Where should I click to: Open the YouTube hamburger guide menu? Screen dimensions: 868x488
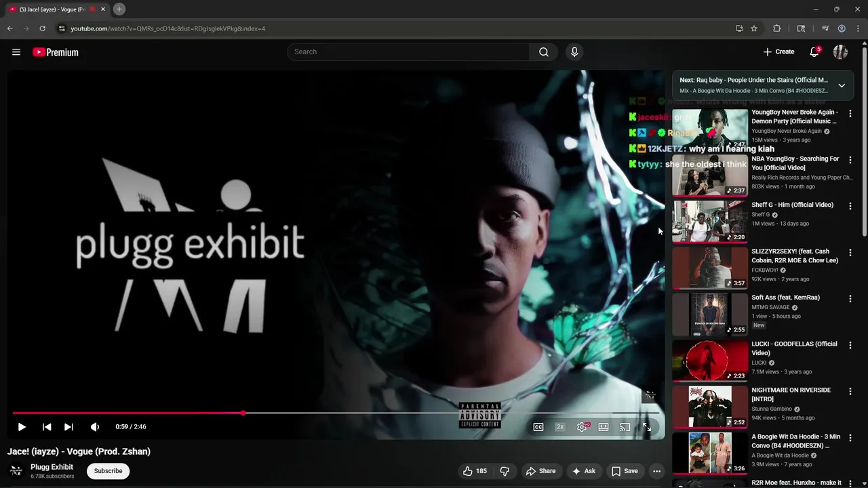pos(16,52)
